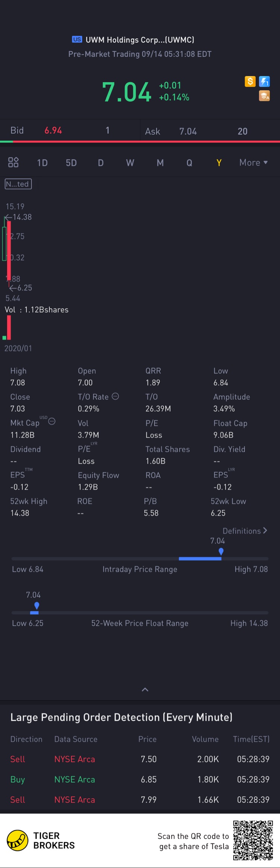This screenshot has width=280, height=868.
Task: Select the Q quarterly chart tab
Action: [x=189, y=163]
